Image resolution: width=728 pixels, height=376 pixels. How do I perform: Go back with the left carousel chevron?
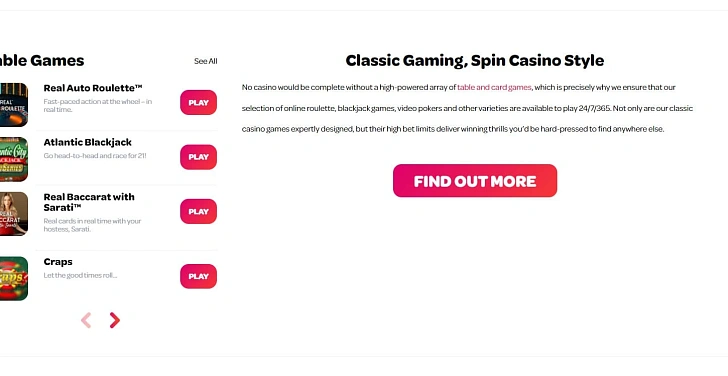click(x=86, y=320)
